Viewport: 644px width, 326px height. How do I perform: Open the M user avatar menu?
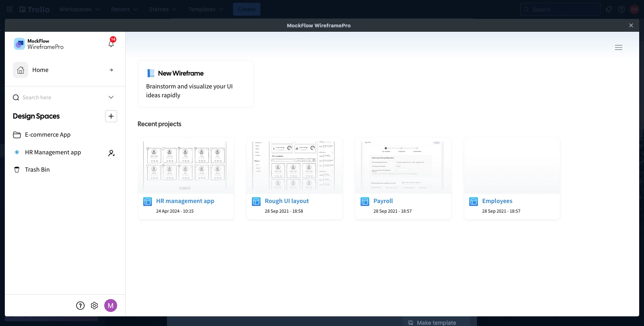click(111, 305)
